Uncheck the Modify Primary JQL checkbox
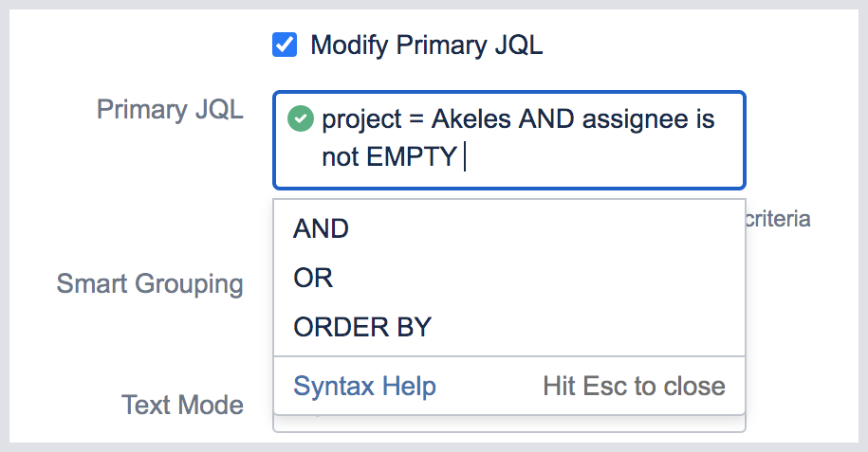868x452 pixels. (285, 45)
